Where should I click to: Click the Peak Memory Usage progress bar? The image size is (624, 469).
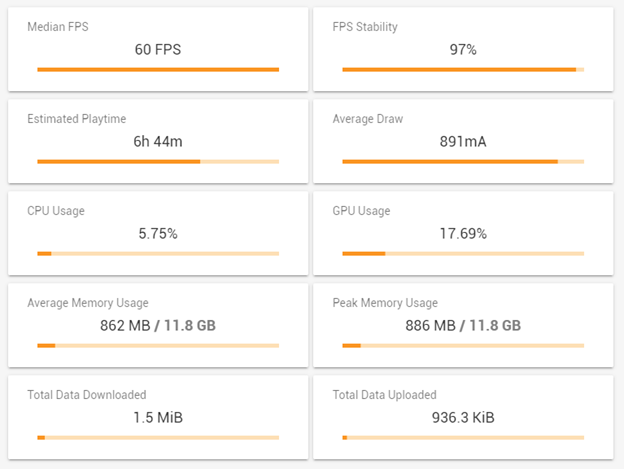463,345
